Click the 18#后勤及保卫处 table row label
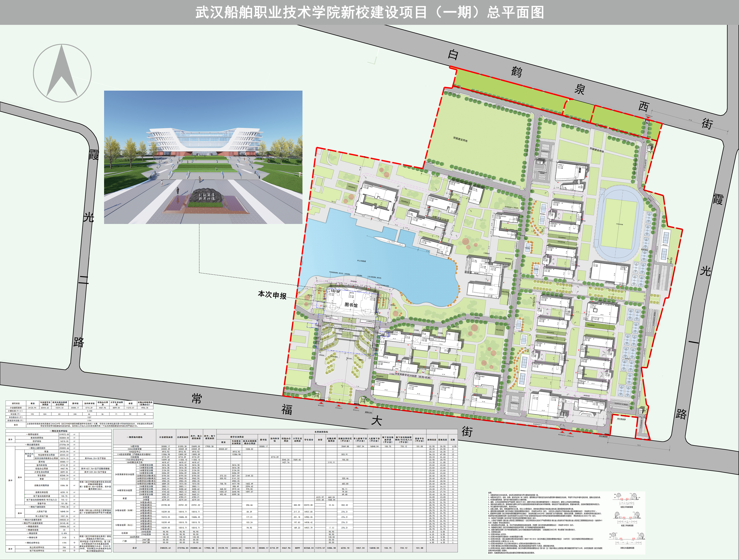Screen dimensions: 739x560 point(134,462)
